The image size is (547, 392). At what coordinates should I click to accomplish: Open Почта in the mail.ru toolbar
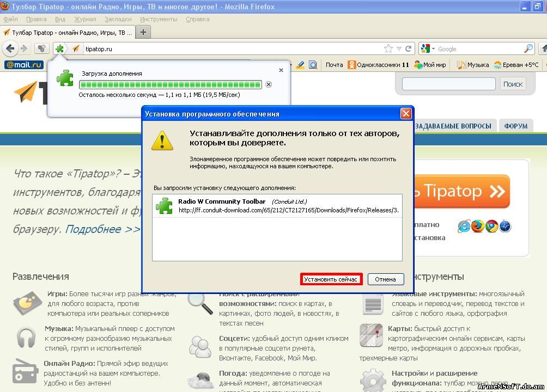(x=334, y=65)
